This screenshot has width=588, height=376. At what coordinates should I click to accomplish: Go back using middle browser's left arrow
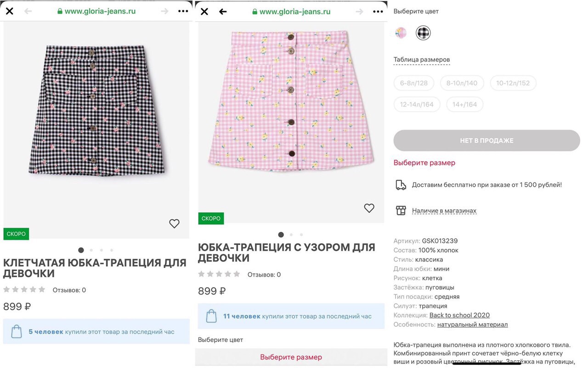[223, 11]
